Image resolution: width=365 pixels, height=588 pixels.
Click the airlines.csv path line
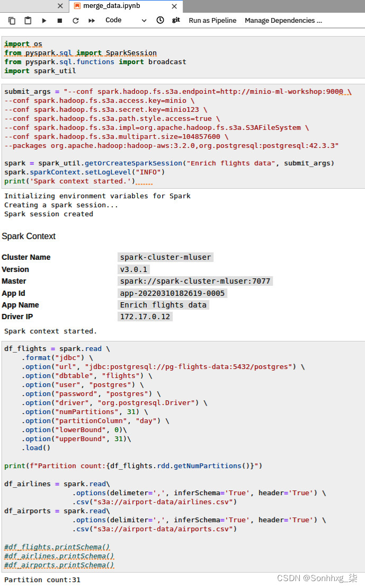[x=154, y=502]
